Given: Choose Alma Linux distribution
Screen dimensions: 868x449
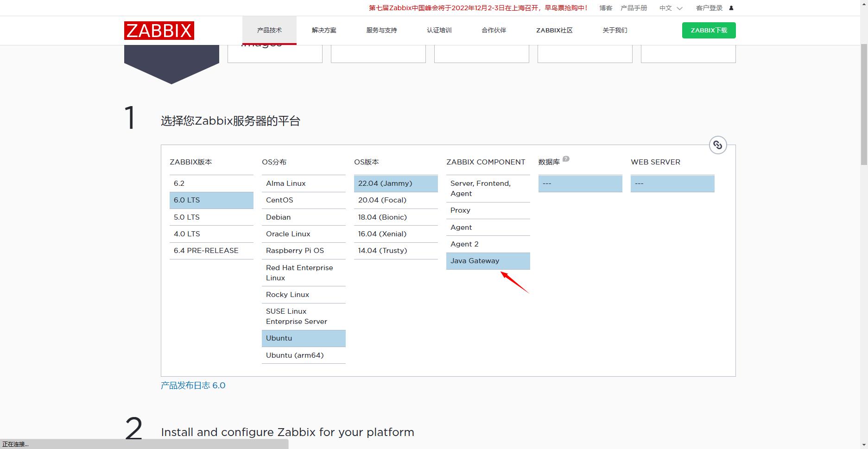Looking at the screenshot, I should click(304, 183).
